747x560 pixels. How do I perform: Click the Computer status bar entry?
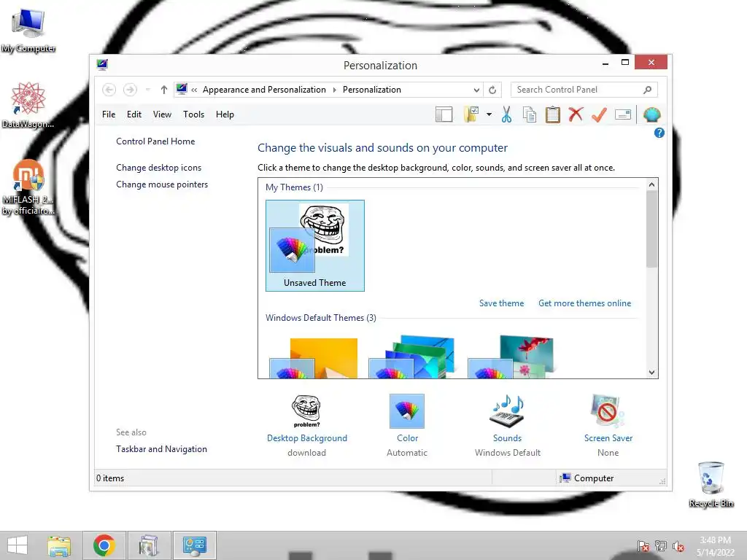[587, 478]
